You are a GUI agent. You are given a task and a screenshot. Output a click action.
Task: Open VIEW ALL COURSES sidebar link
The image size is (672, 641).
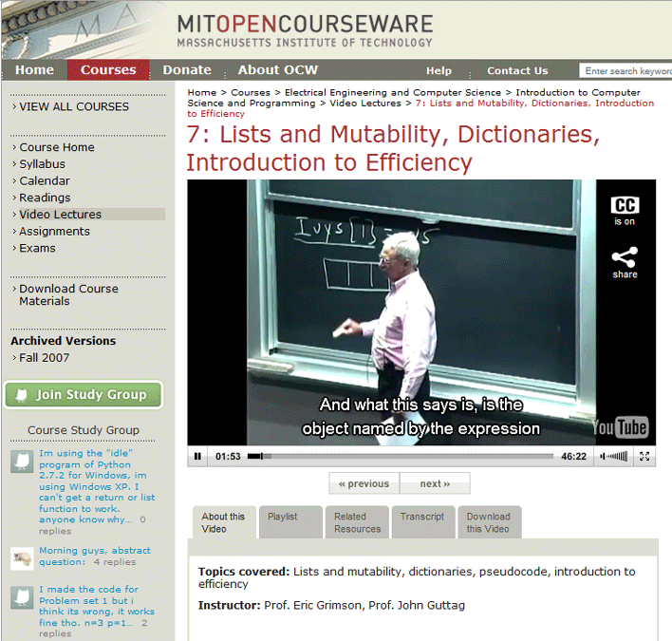tap(74, 106)
